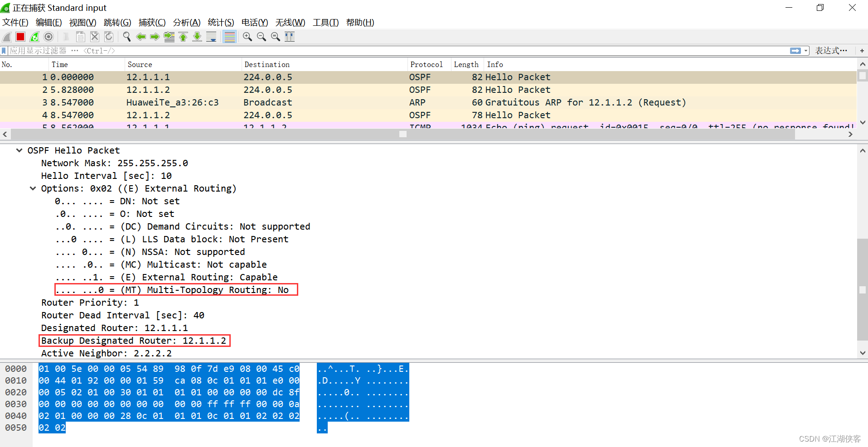This screenshot has width=868, height=447.
Task: Toggle packet list colorization
Action: pos(230,37)
